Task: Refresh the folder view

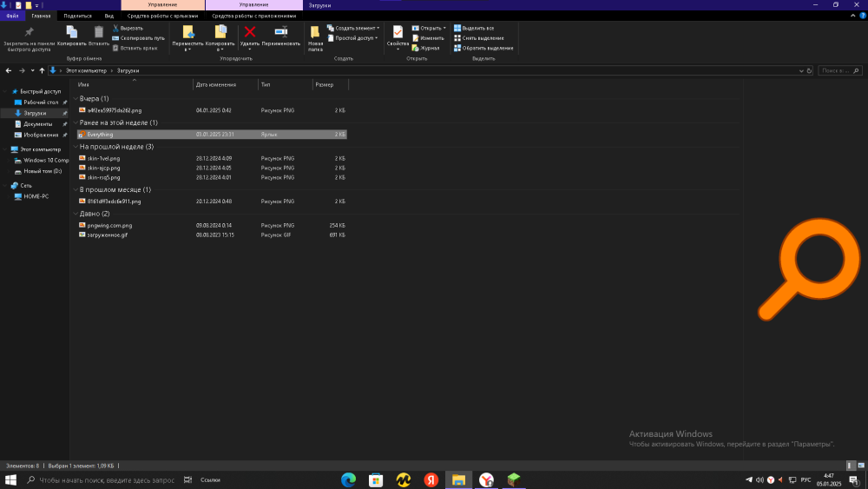Action: point(809,71)
